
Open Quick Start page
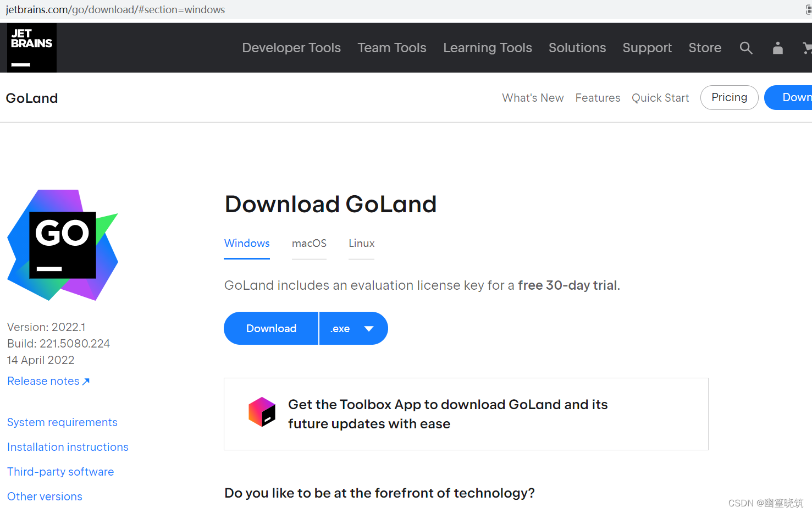tap(660, 98)
